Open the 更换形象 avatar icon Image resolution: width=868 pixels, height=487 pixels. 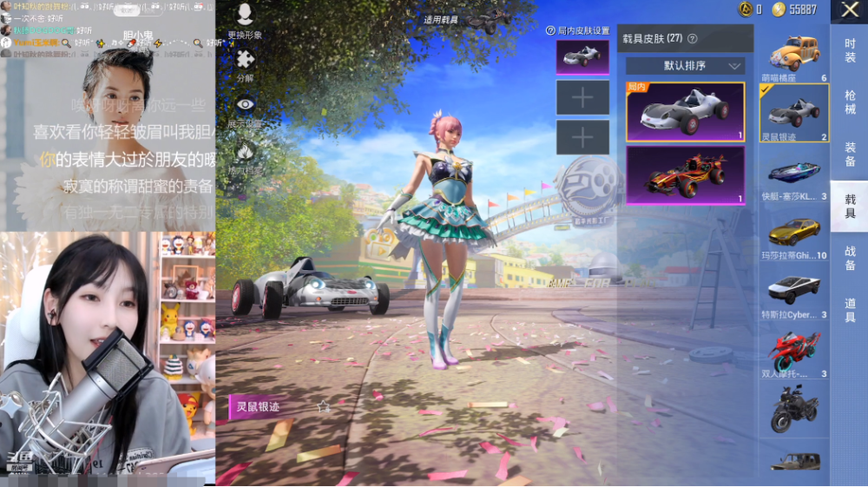(245, 15)
